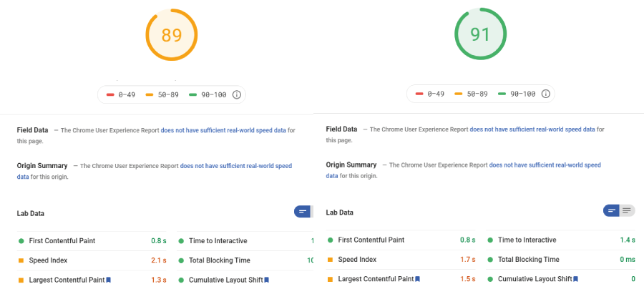The width and height of the screenshot is (644, 289).
Task: Click the info icon in right score legend
Action: point(546,94)
